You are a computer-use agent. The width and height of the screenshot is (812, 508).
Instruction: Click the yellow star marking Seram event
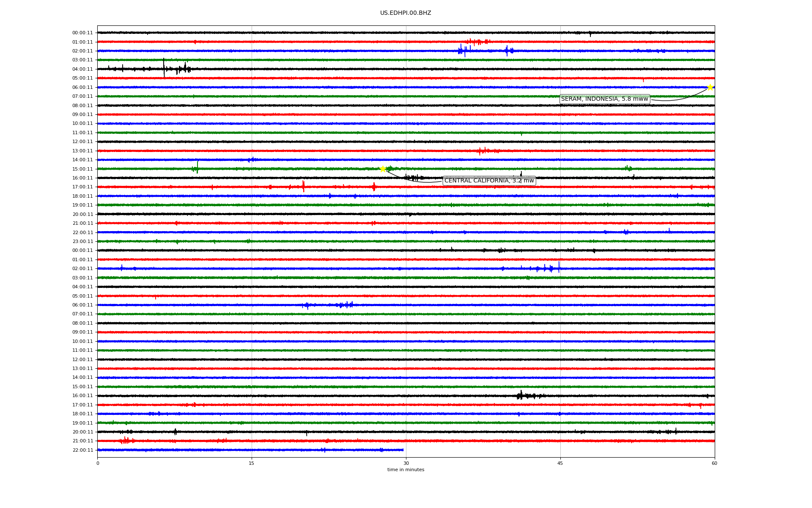(x=710, y=87)
